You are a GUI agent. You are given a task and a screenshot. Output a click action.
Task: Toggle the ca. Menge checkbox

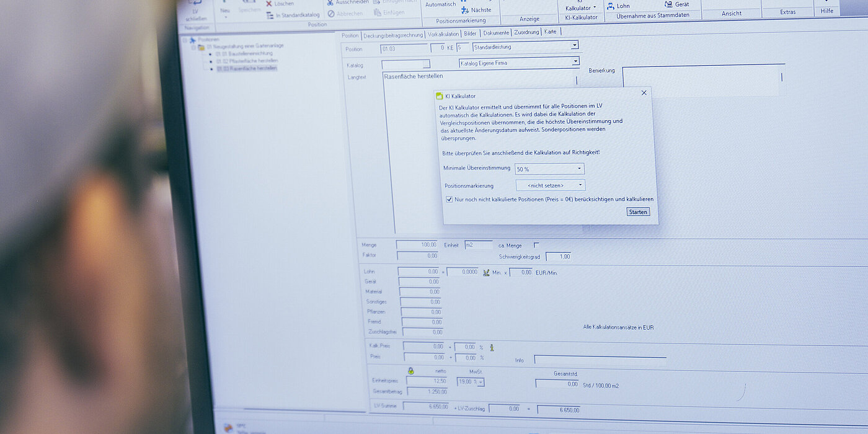click(537, 245)
